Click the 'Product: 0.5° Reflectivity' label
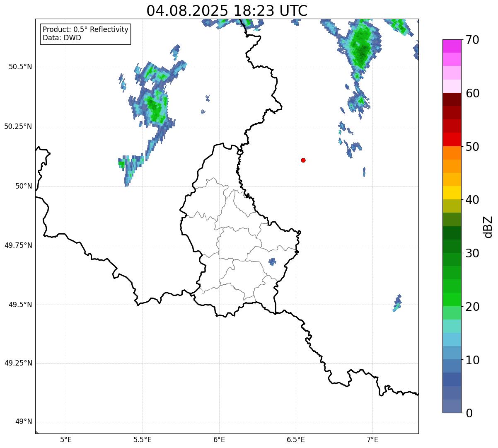The width and height of the screenshot is (498, 448). (x=85, y=29)
